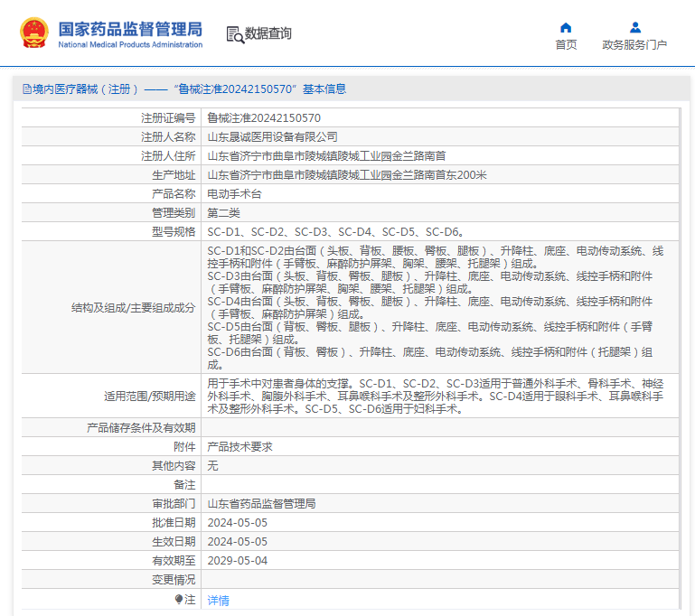This screenshot has width=695, height=616.
Task: Click the 数据查询 label
Action: click(268, 33)
